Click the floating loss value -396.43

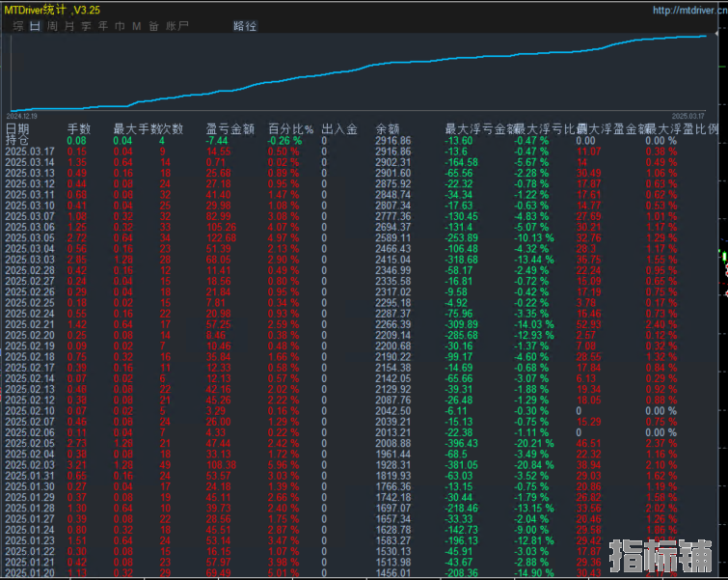[461, 443]
